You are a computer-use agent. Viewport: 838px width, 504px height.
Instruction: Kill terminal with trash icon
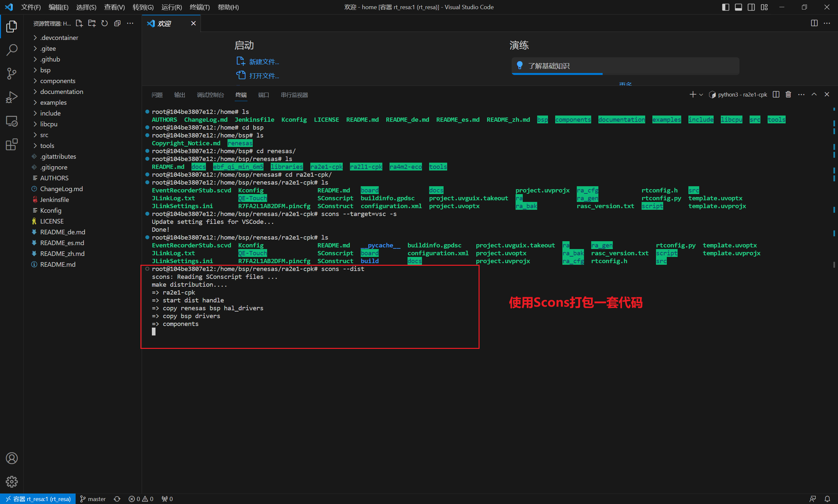tap(788, 94)
